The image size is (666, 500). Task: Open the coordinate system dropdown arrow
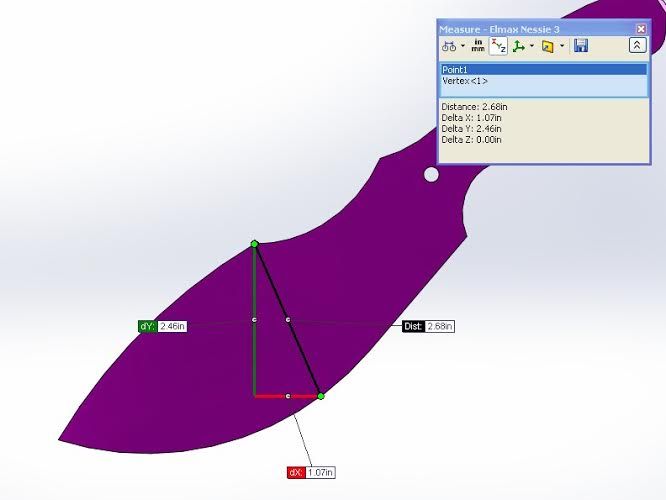[x=532, y=46]
